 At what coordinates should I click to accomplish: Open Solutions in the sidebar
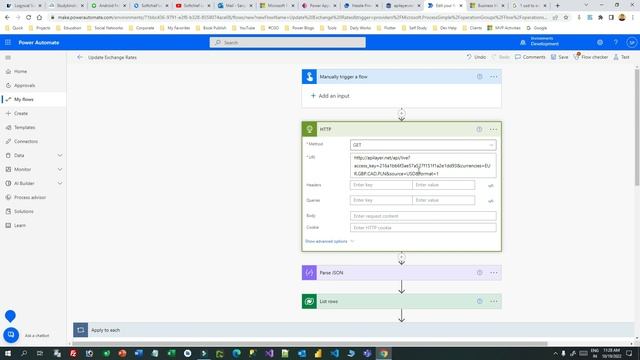pos(24,211)
